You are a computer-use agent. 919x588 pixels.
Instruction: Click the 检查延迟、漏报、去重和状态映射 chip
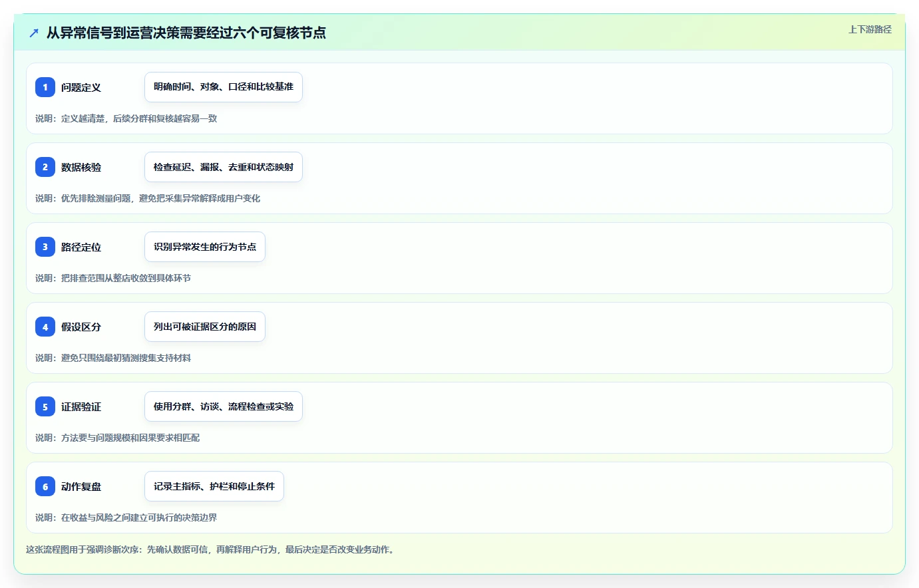[x=224, y=167]
